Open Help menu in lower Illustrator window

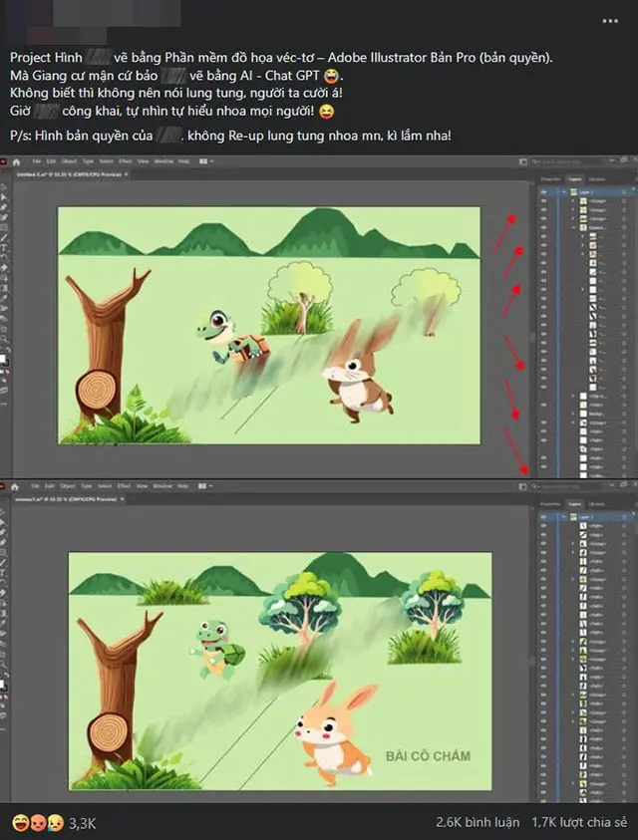[182, 486]
